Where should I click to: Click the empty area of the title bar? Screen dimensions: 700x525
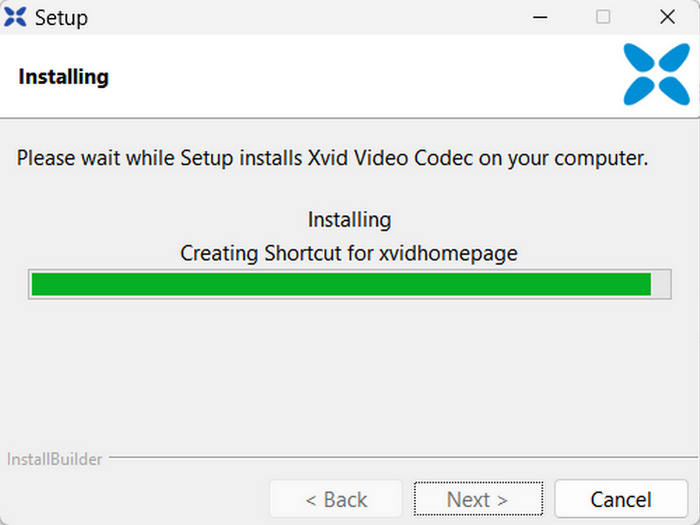pos(300,17)
